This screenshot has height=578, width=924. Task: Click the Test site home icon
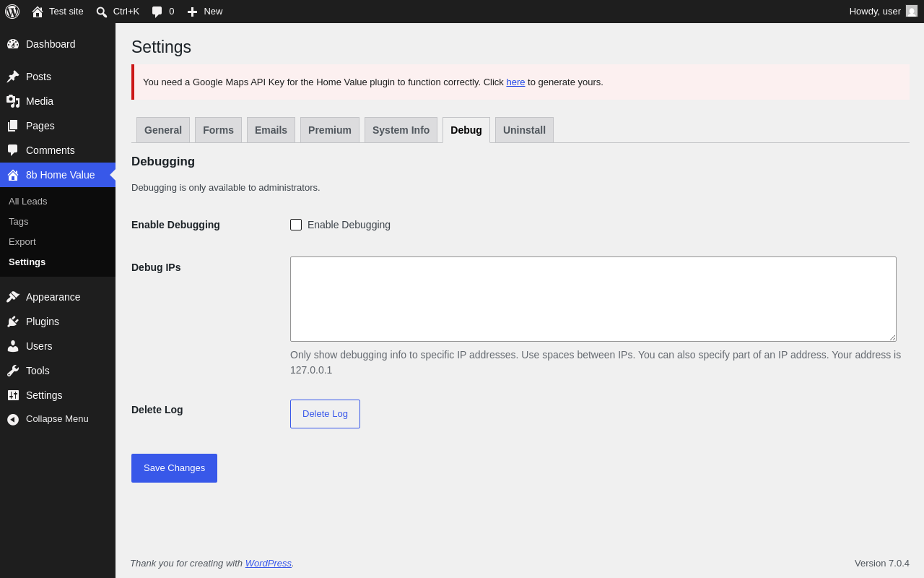[x=38, y=12]
